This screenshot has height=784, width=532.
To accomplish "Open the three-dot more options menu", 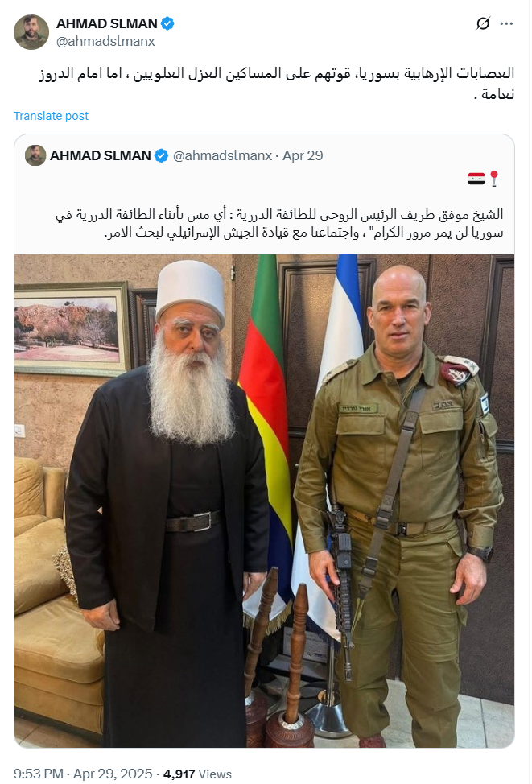I will tap(506, 23).
